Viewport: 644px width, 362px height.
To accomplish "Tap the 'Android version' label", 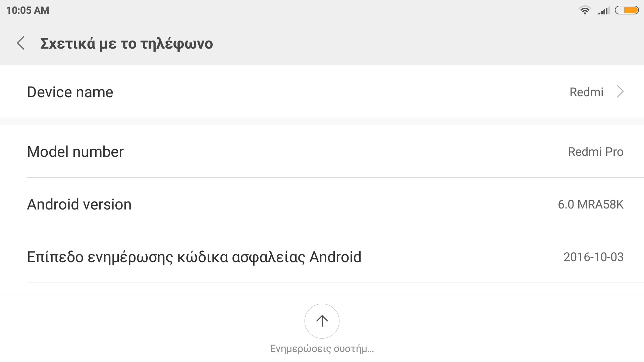I will coord(79,204).
